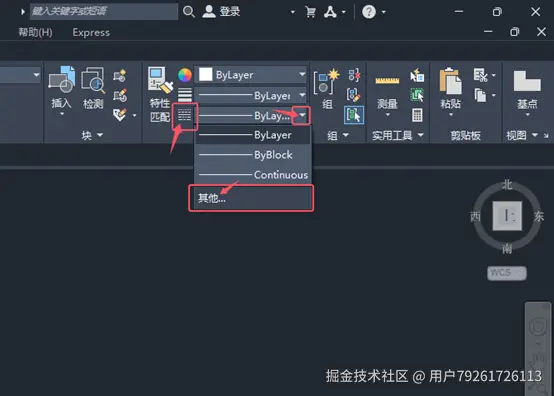Click the Sign In (登录) user icon
This screenshot has height=396, width=554.
coord(209,12)
